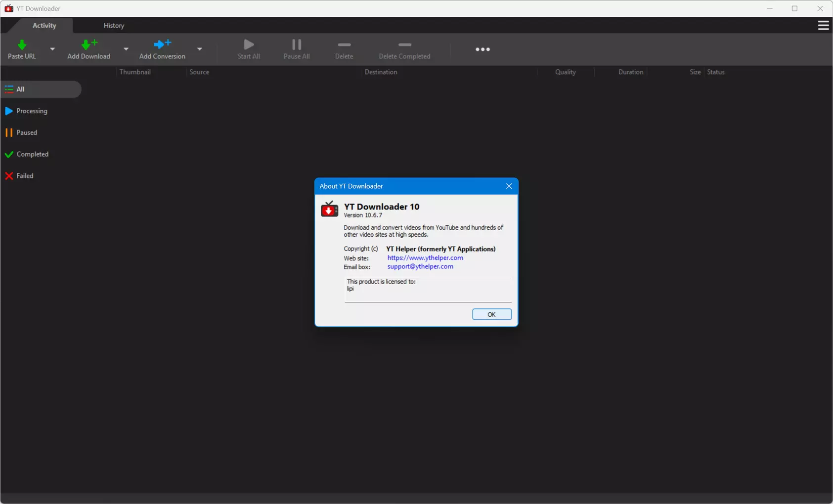Maximize the YT Downloader window

click(794, 8)
